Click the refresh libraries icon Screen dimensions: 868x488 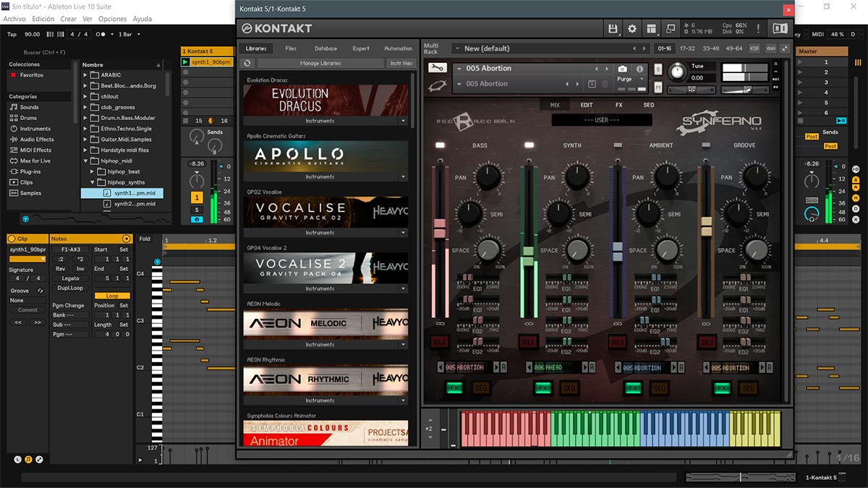(x=247, y=64)
